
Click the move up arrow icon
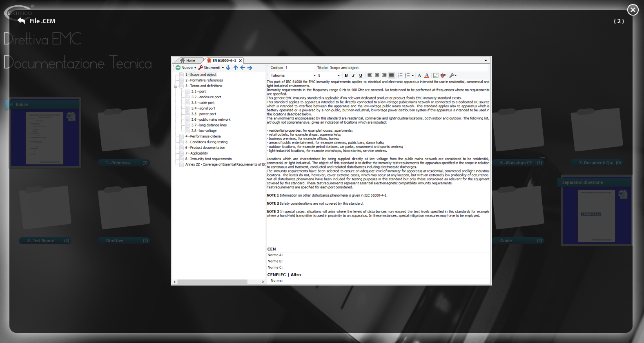pyautogui.click(x=236, y=68)
